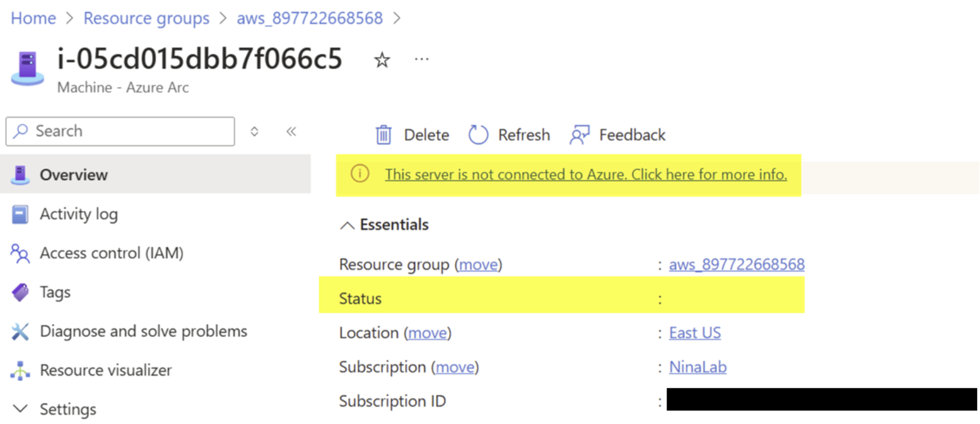Open the Overview menu item
Image resolution: width=980 pixels, height=424 pixels.
tap(156, 174)
